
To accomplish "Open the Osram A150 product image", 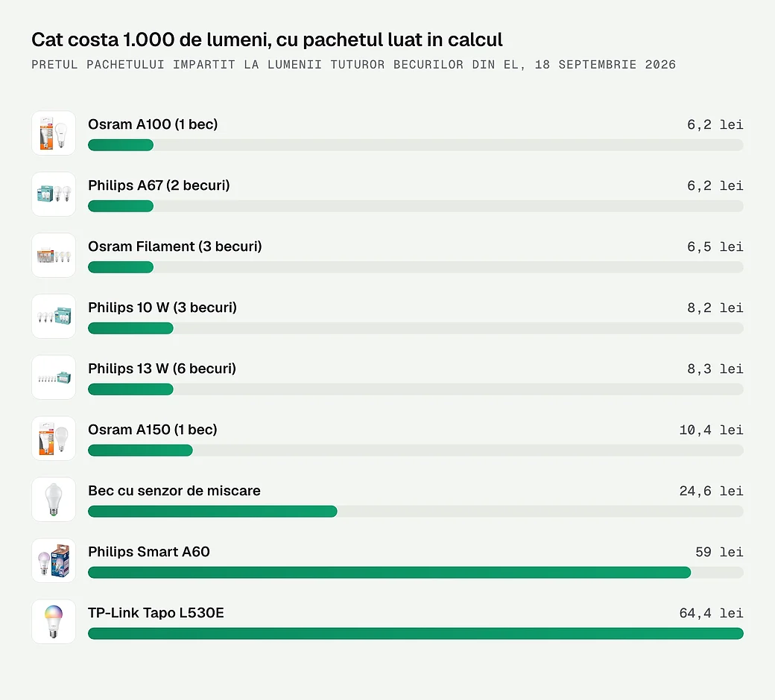I will 54,438.
